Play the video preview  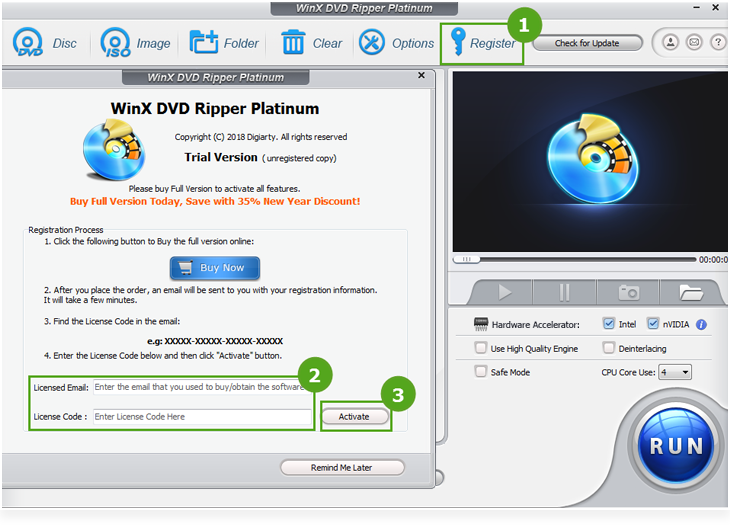pyautogui.click(x=504, y=293)
